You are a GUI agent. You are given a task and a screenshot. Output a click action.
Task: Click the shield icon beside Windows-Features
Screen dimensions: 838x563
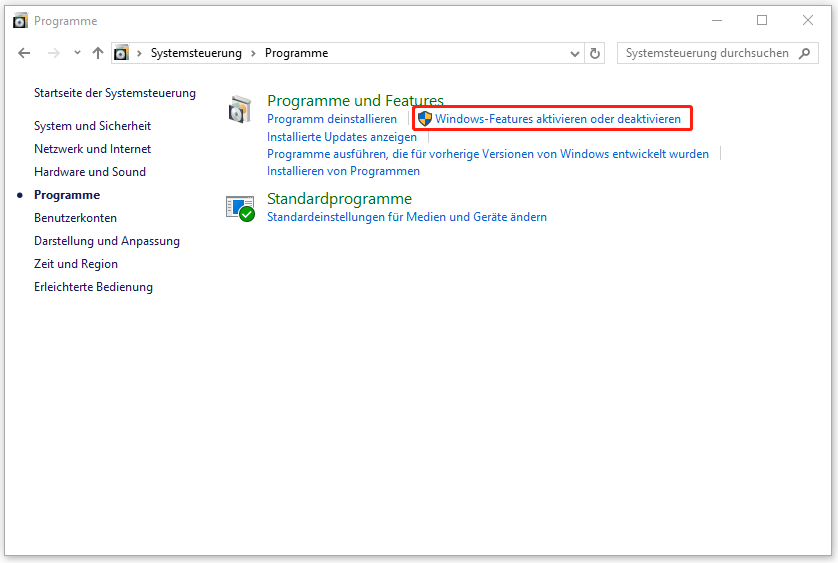(x=425, y=119)
